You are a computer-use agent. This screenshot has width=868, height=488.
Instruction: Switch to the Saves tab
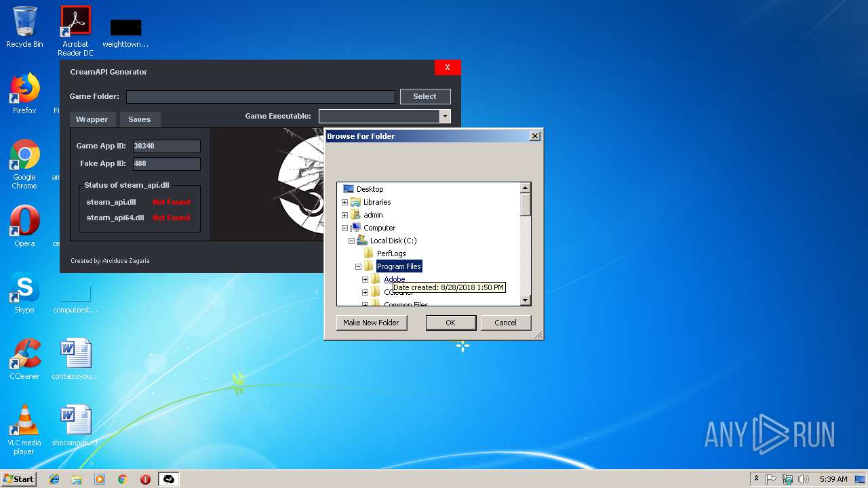click(140, 119)
